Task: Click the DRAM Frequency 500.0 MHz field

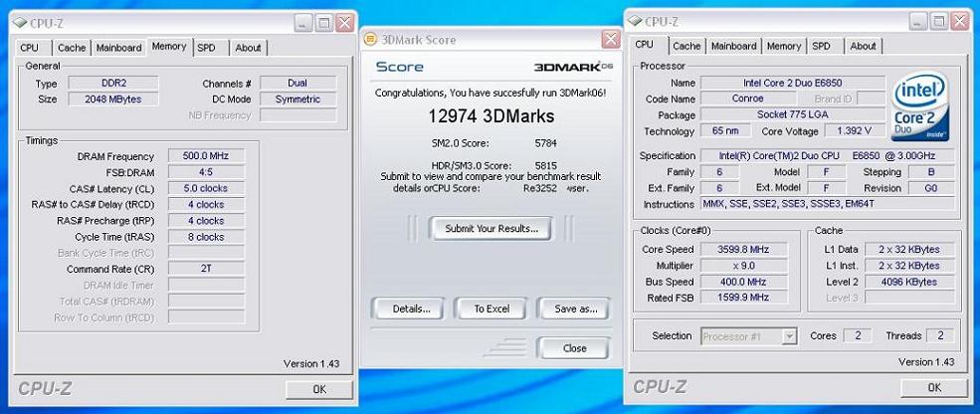Action: coord(206,155)
